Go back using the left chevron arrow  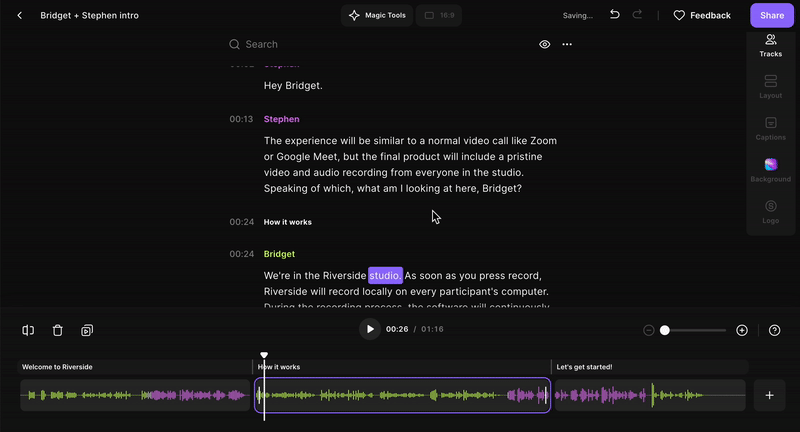19,15
